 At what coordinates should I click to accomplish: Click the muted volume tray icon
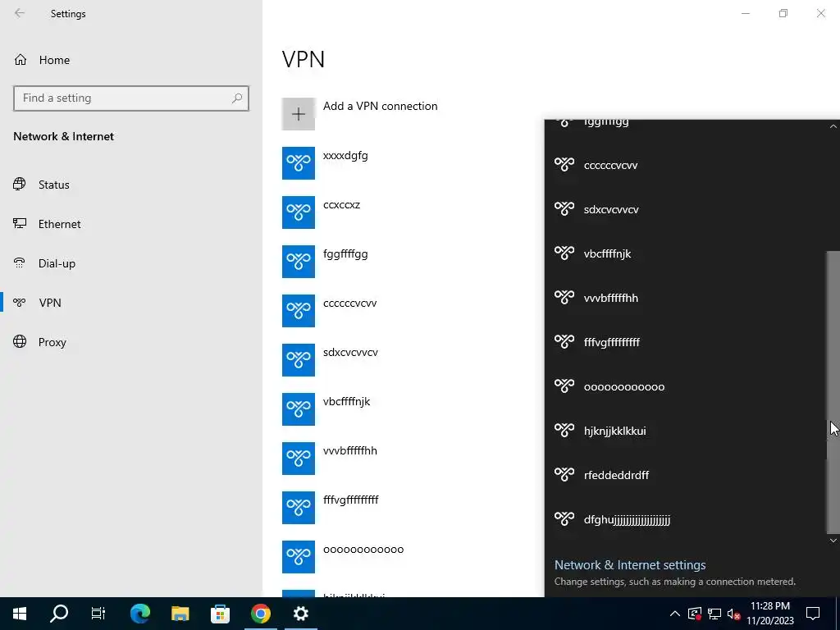(734, 614)
